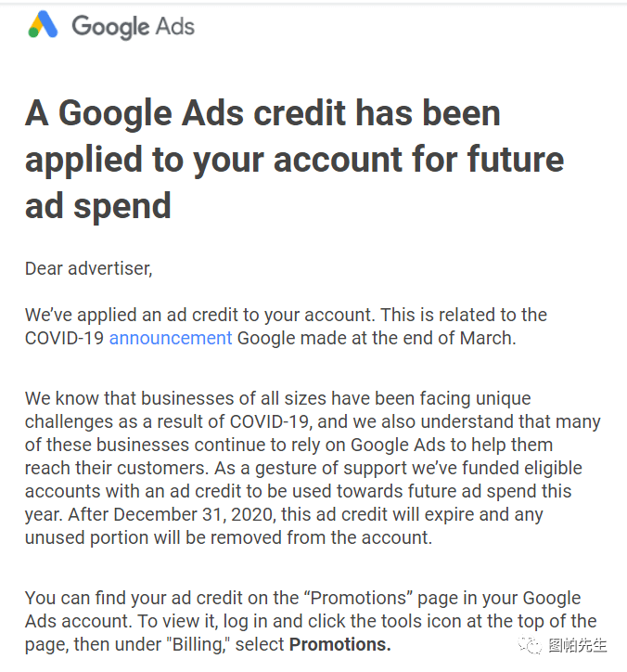Screen dimensions: 627x672
Task: Click the quoted “Promotions” page name
Action: pyautogui.click(x=358, y=598)
